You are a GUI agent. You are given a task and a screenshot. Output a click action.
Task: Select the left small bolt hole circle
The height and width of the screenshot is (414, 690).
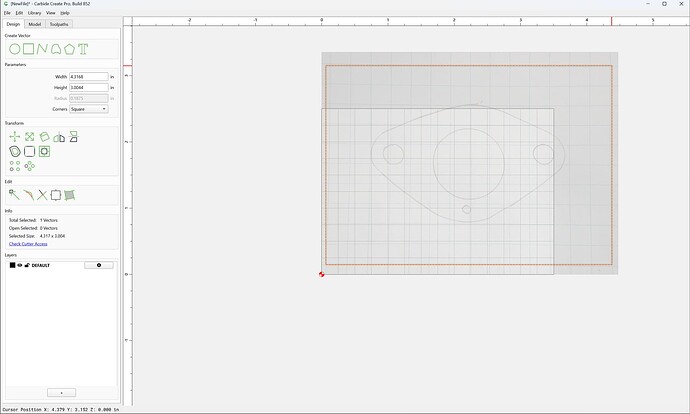393,154
